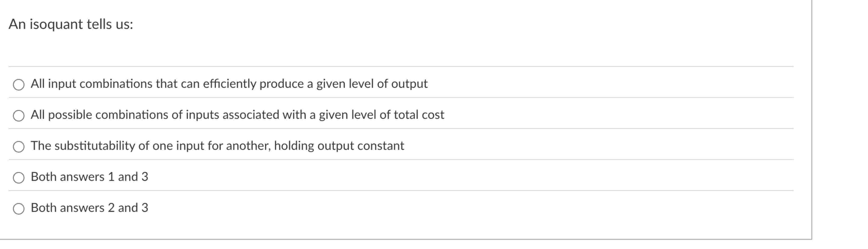Click the second answer's radio circle

click(19, 116)
